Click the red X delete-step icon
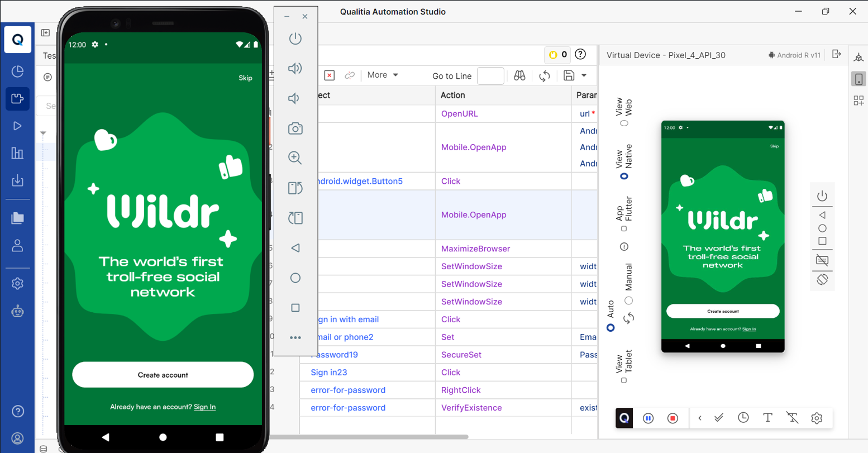 (x=330, y=75)
